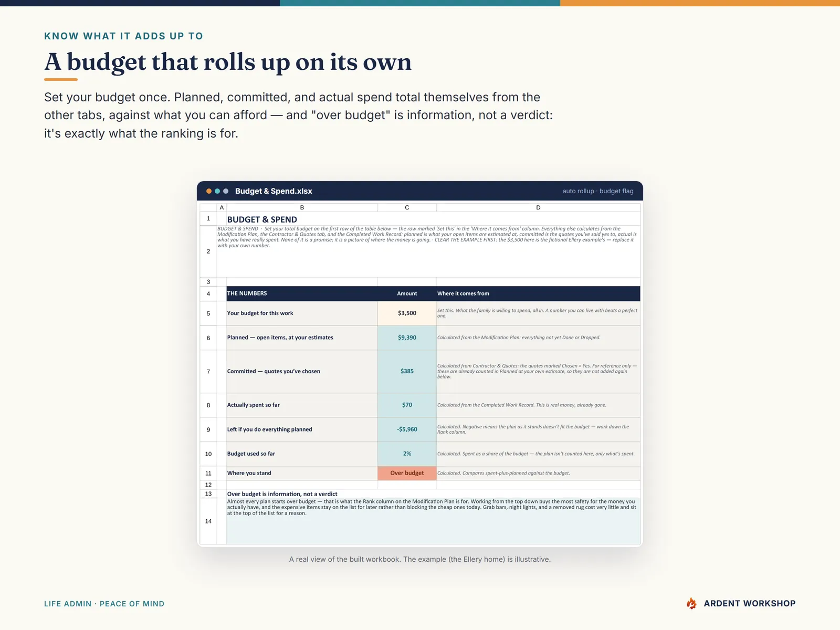
Task: Click 'Calculated from the Completed Work Record' note
Action: pos(538,405)
